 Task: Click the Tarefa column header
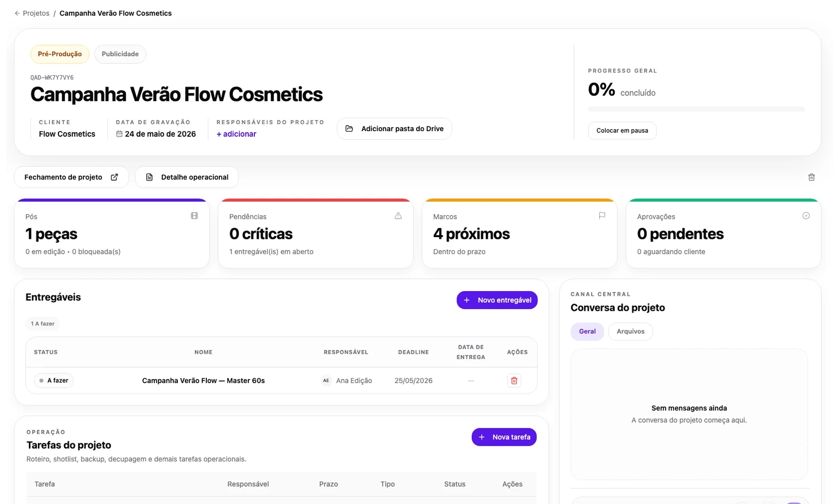tap(45, 484)
